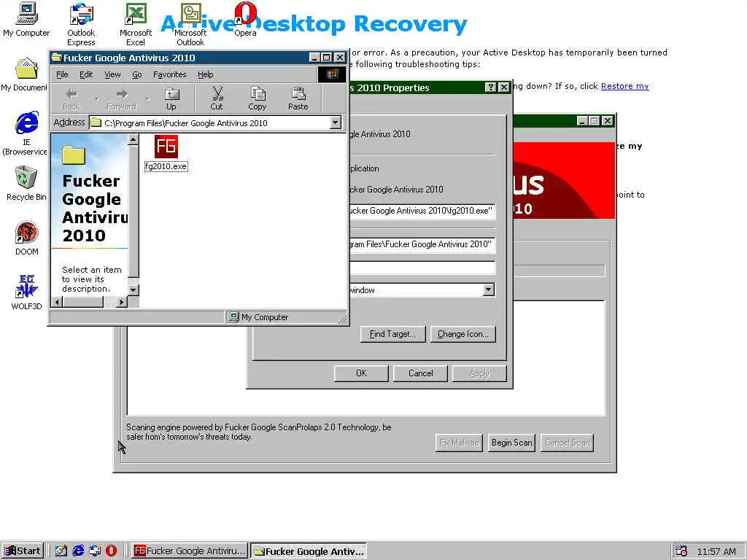
Task: Launch Microsoft Outlook desktop shortcut
Action: point(190,24)
